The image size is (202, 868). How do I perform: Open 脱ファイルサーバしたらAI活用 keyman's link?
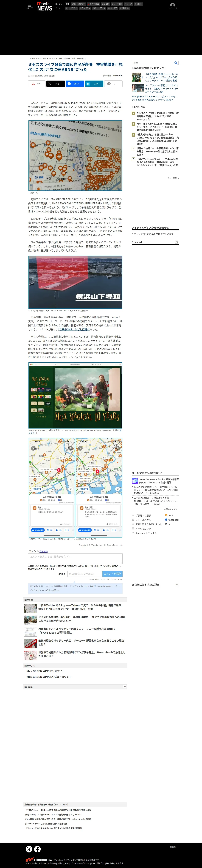click(x=46, y=824)
